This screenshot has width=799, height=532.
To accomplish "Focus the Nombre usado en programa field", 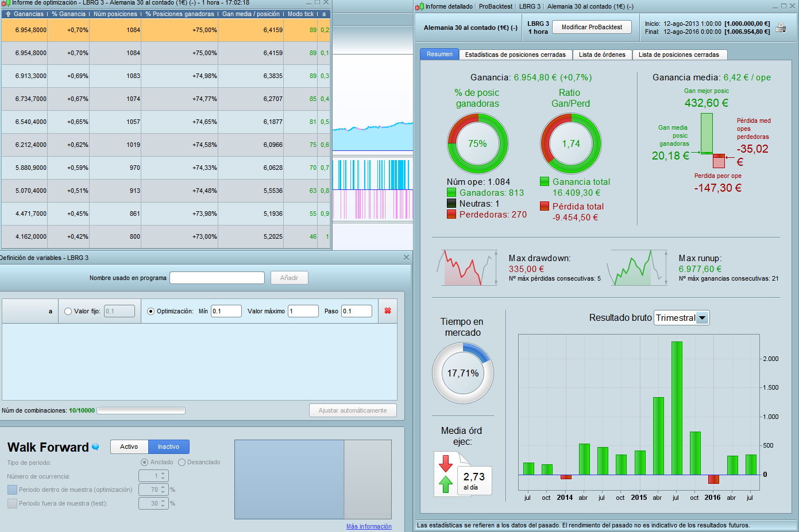I will point(217,278).
